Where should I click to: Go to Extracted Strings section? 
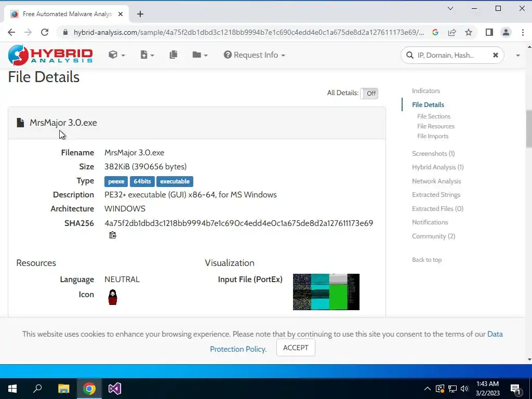(436, 195)
